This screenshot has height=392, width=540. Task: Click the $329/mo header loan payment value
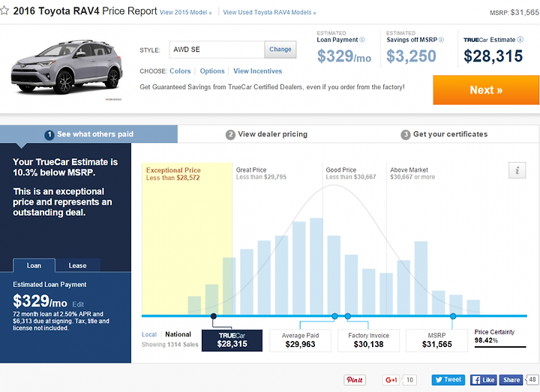pos(344,56)
